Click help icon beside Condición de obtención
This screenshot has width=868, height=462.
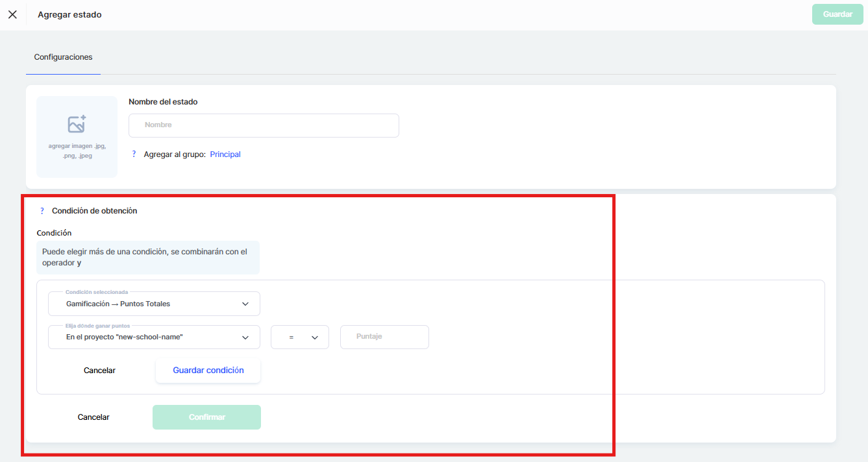(x=42, y=211)
